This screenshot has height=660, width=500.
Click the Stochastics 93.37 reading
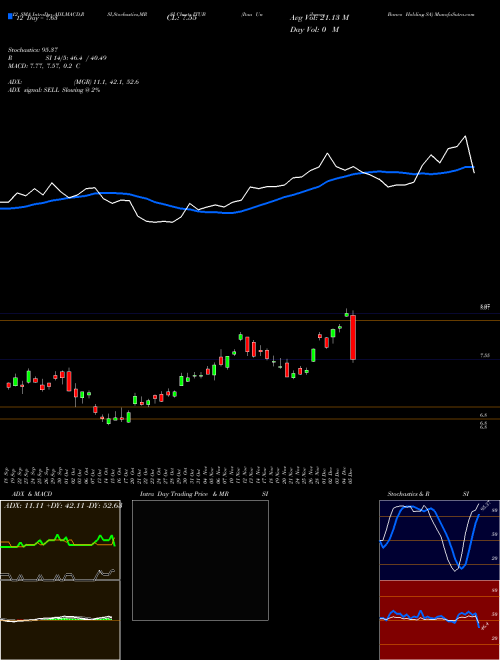(35, 50)
